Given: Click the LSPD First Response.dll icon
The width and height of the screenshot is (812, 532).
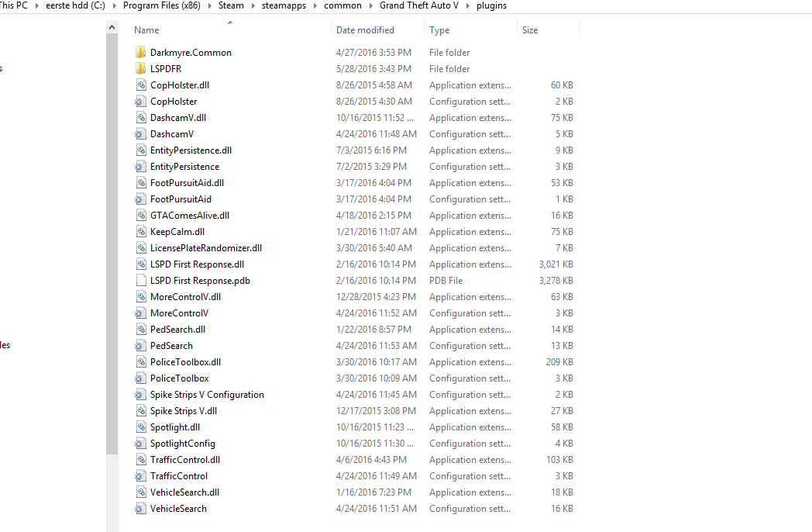Looking at the screenshot, I should point(140,264).
